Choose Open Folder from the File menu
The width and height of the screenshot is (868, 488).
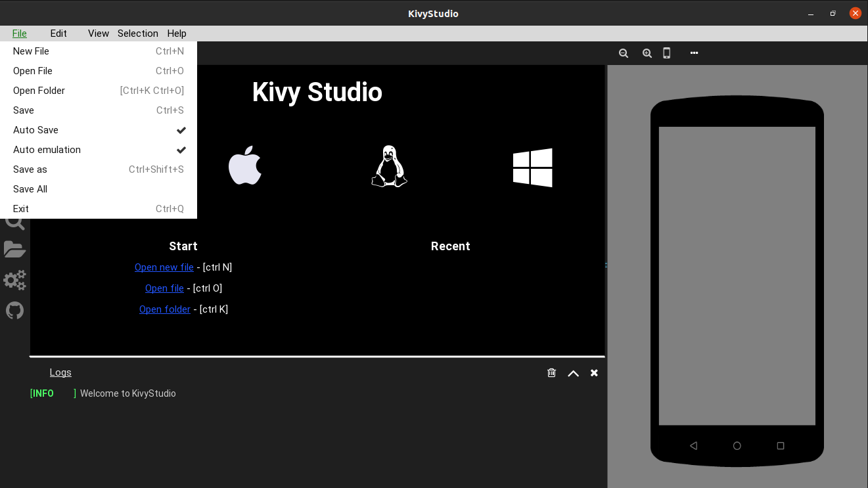coord(99,91)
